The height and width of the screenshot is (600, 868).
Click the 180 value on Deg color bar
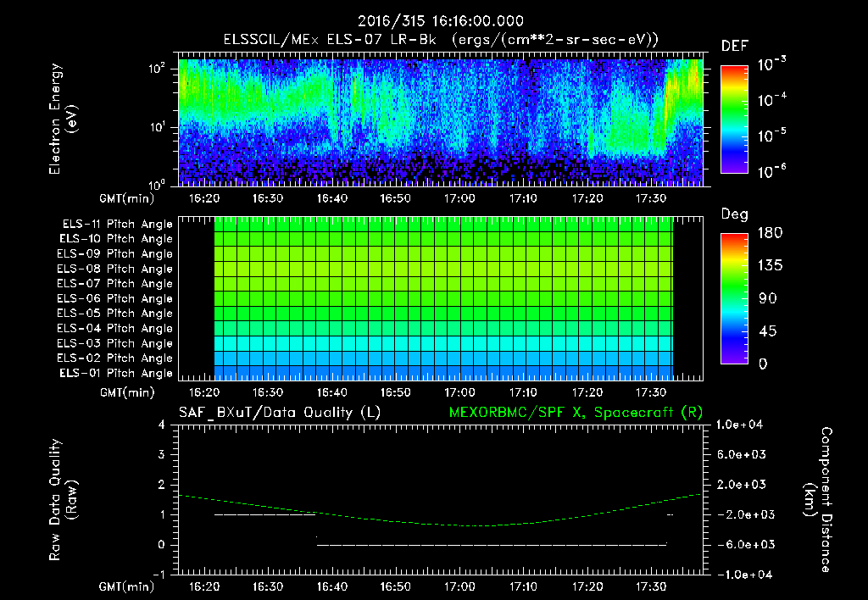(770, 233)
